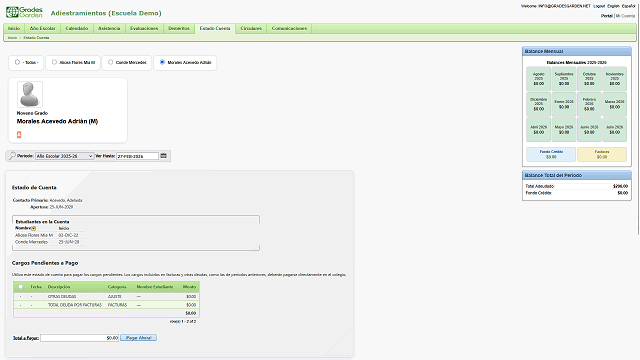Click the Febrero 2026 balance tile

point(589,104)
